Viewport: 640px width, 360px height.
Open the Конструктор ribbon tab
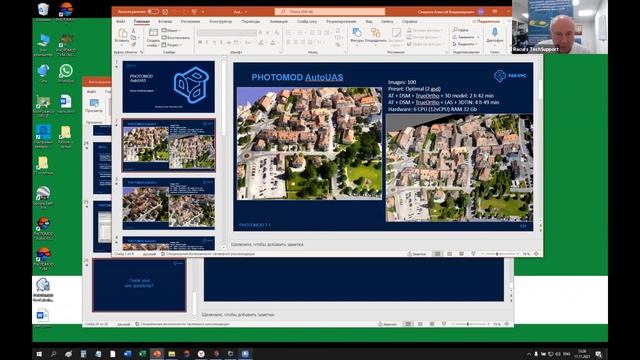coord(220,21)
